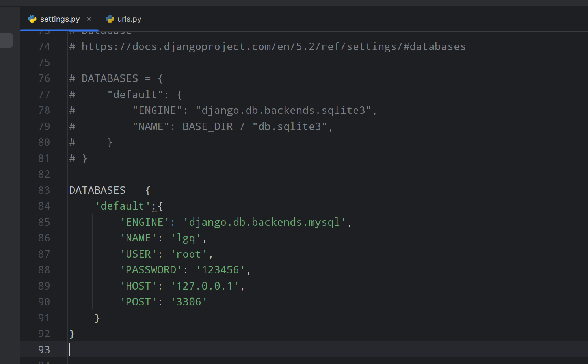This screenshot has height=364, width=588.
Task: Click line number 83 in gutter
Action: pos(44,190)
